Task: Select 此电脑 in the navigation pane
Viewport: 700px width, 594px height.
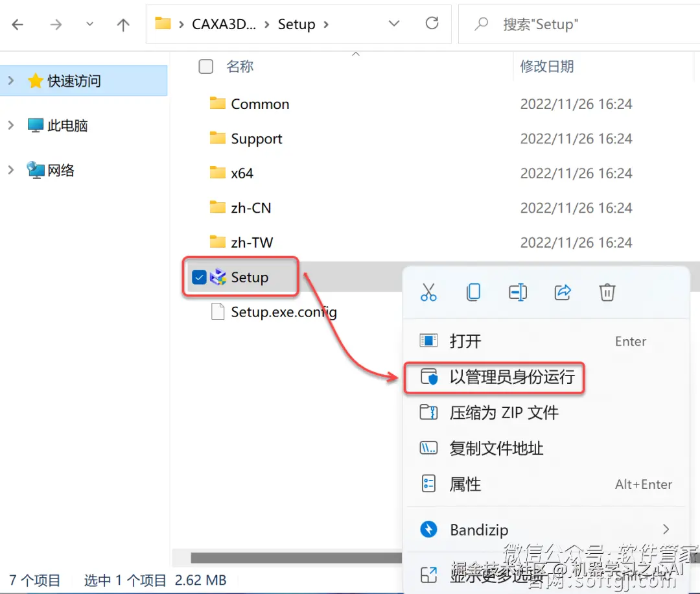Action: (67, 126)
